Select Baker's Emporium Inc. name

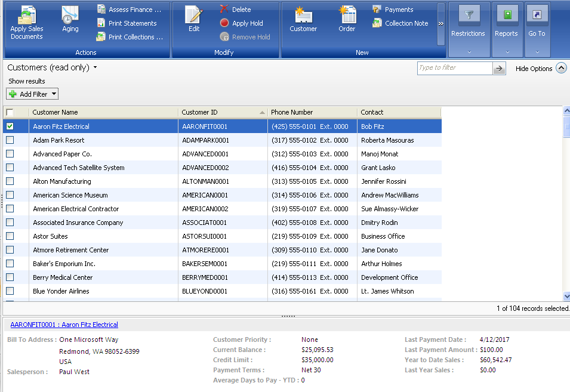coord(64,264)
